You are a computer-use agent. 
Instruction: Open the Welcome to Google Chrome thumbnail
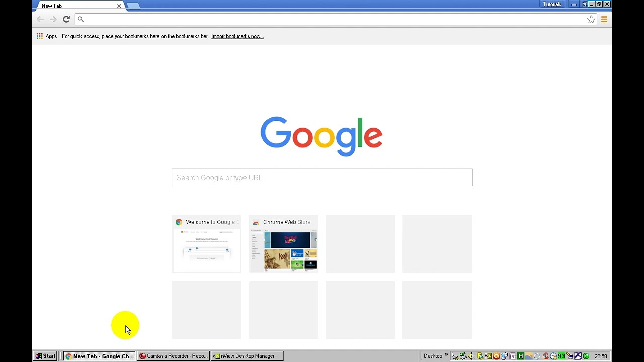point(206,244)
